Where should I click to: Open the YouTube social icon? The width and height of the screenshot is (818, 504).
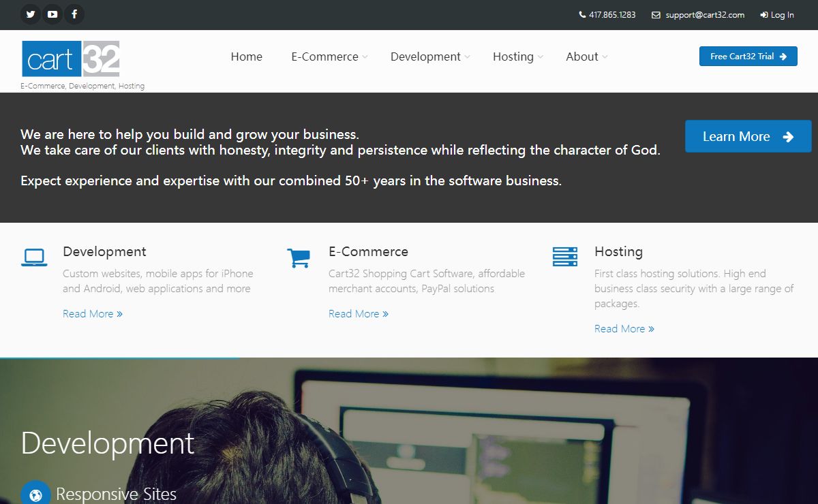click(52, 14)
